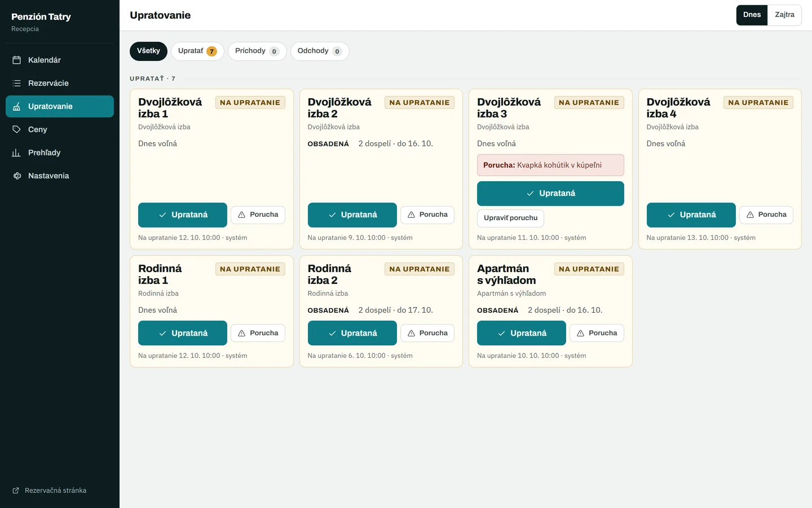Image resolution: width=812 pixels, height=508 pixels.
Task: Click 'Na upratanie 6. 10. 10:00 · systém'
Action: (x=360, y=356)
